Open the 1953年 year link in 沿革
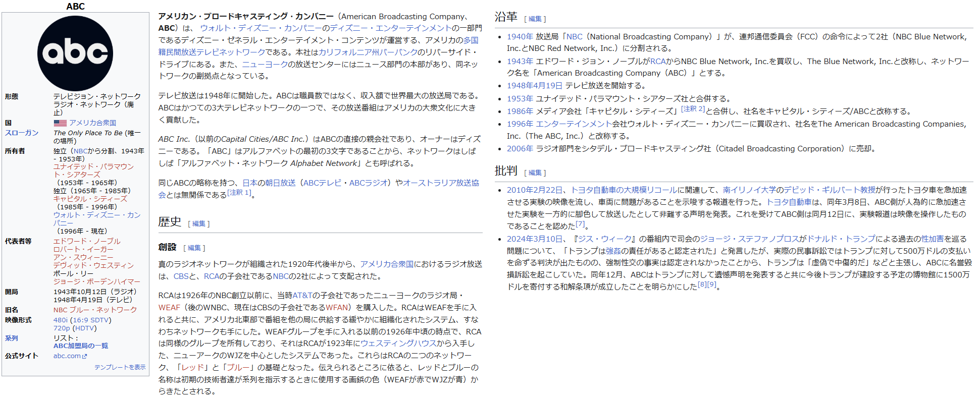Image resolution: width=980 pixels, height=400 pixels. click(x=520, y=98)
